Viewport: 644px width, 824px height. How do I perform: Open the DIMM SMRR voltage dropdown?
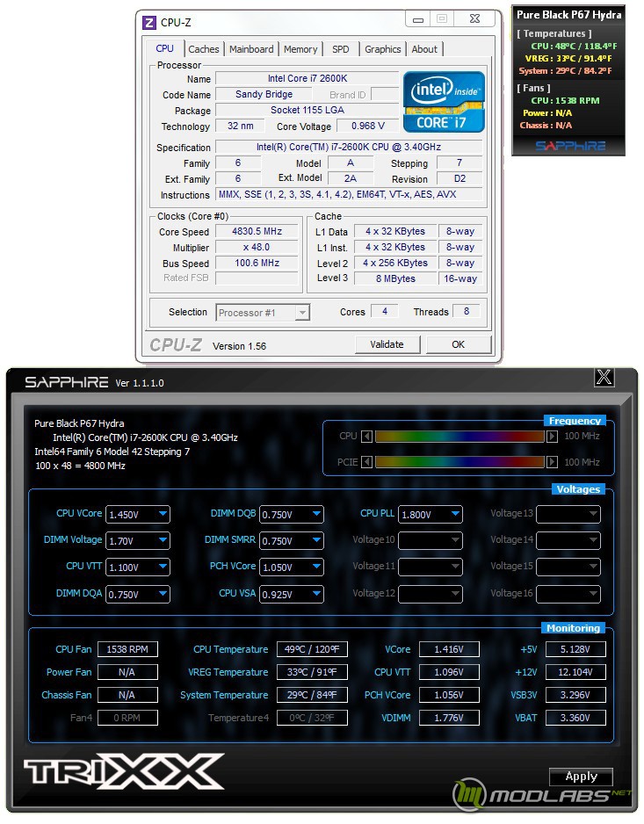point(291,541)
